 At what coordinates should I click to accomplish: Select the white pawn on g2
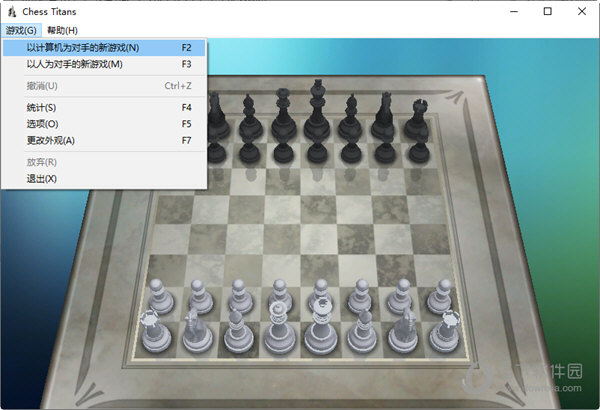pos(400,296)
